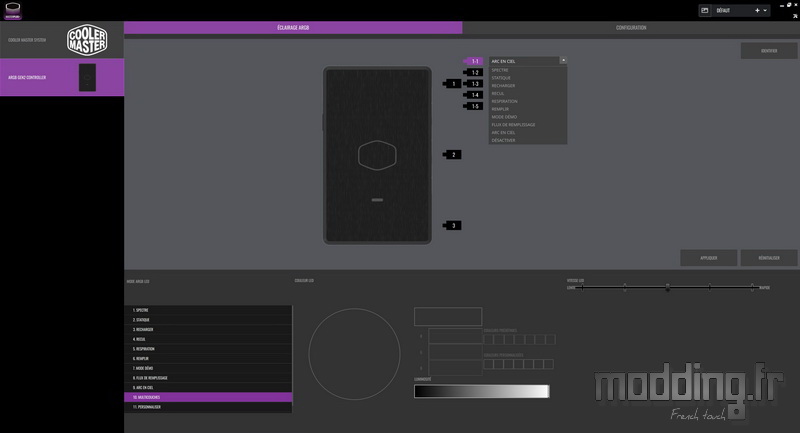
Task: Select port connector 3
Action: (453, 225)
